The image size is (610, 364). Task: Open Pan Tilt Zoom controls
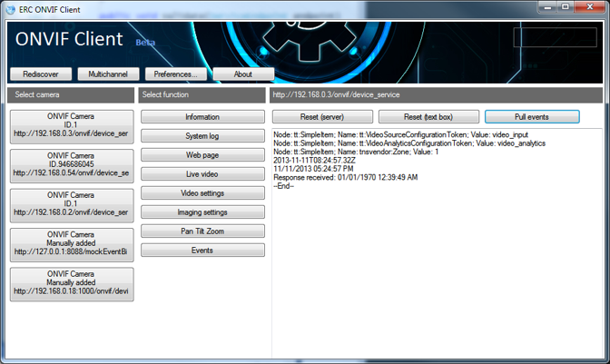click(202, 231)
